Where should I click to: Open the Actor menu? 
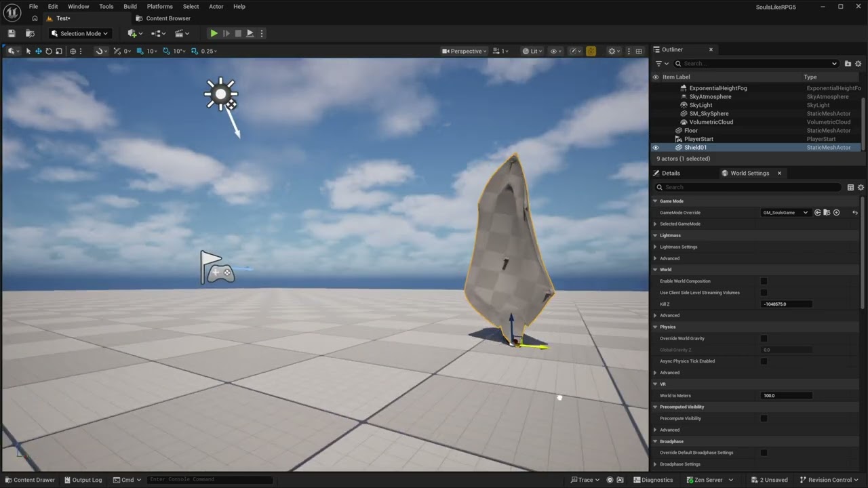point(216,6)
